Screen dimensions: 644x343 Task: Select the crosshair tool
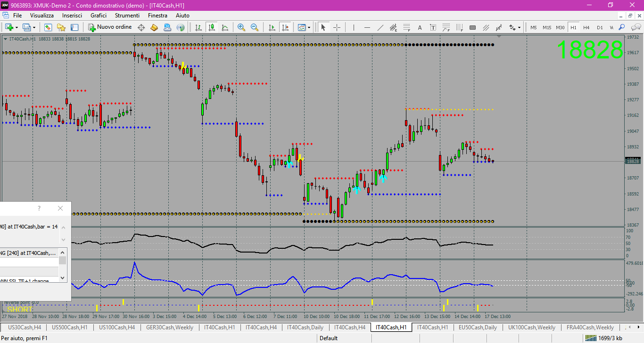click(337, 27)
